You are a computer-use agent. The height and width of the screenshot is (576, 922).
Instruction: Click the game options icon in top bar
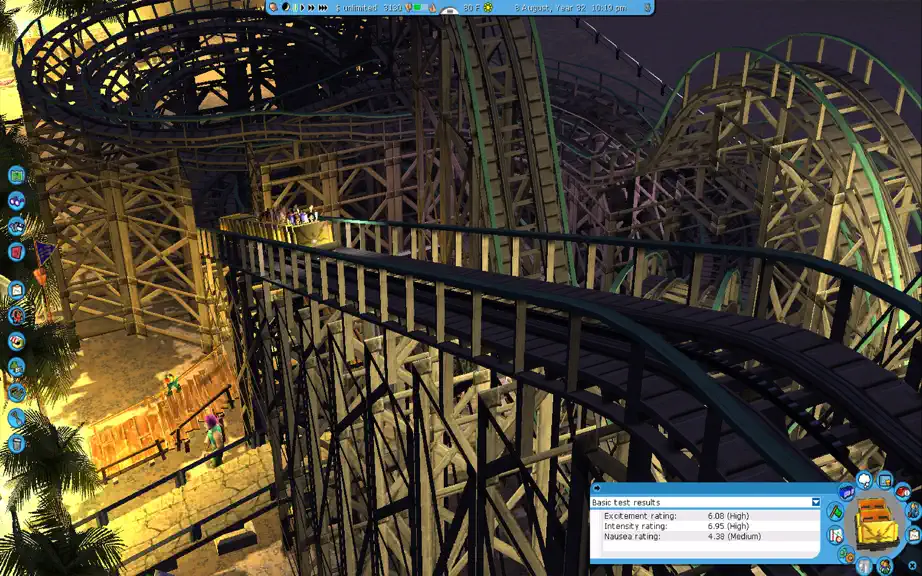pos(273,7)
